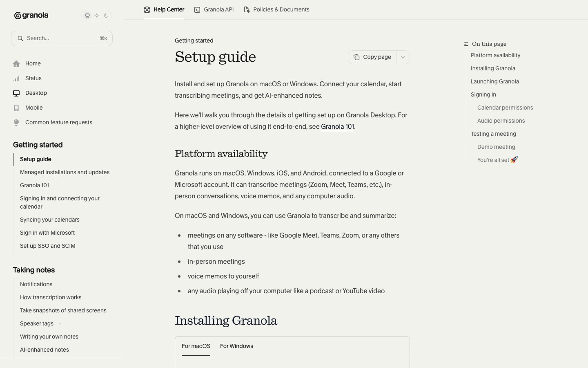The width and height of the screenshot is (588, 368).
Task: Open How transcription works page
Action: click(x=51, y=298)
